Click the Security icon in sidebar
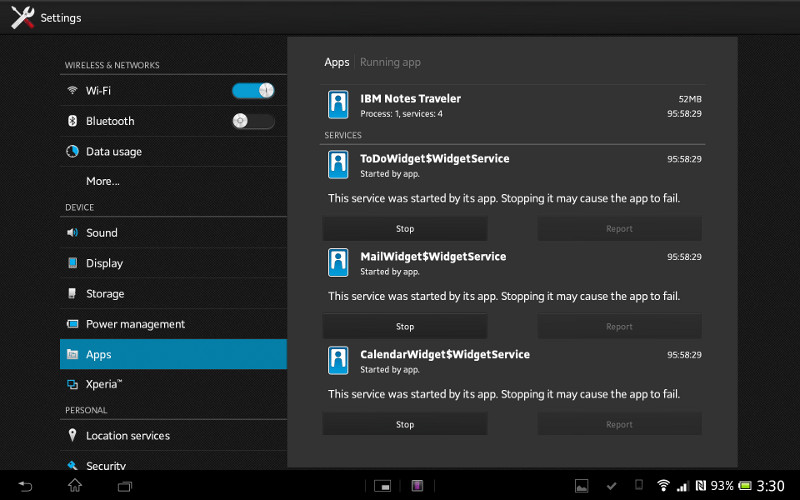800x500 pixels. click(x=72, y=465)
